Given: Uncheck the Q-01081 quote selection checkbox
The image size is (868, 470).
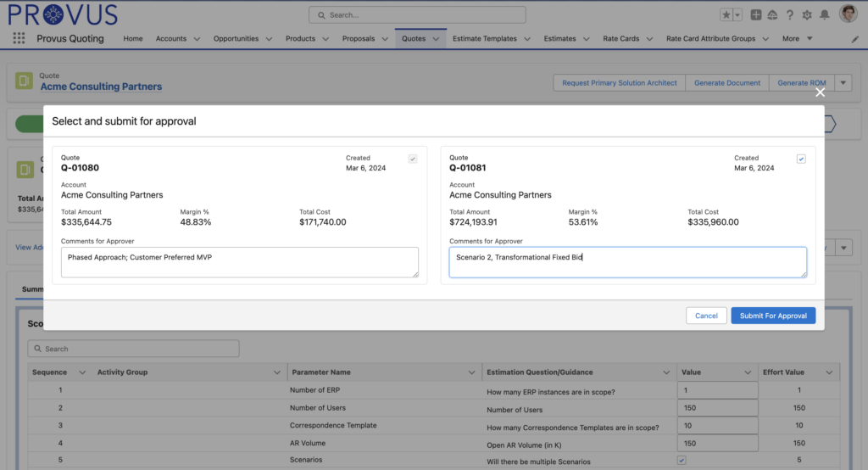Looking at the screenshot, I should point(801,159).
